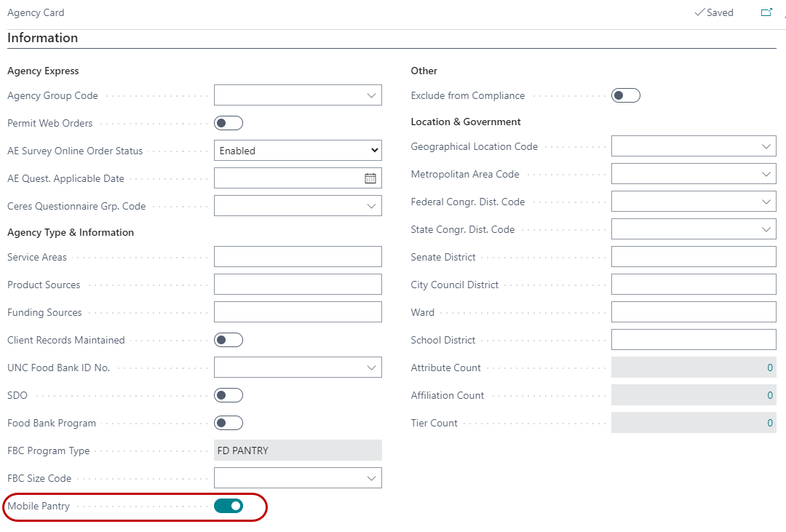The height and width of the screenshot is (532, 786).
Task: Open the AE Quest. Applicable Date calendar picker
Action: coord(370,178)
